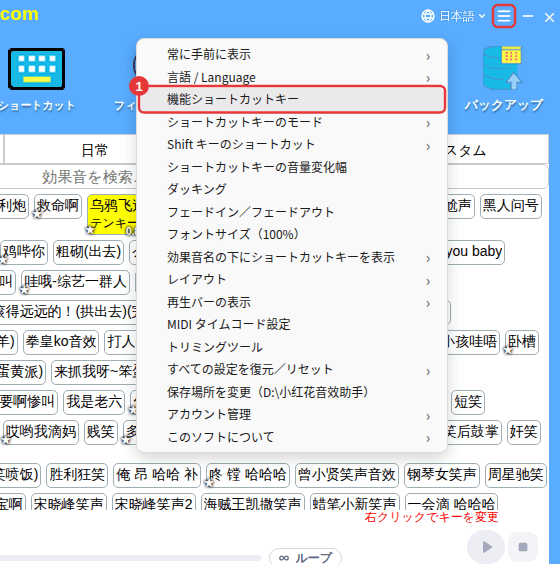Expand ショートカットキーのモード submenu
Image resolution: width=560 pixels, height=564 pixels.
click(x=292, y=122)
